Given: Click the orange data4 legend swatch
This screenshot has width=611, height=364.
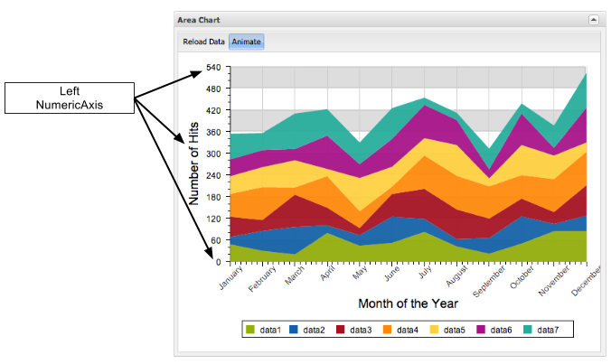Looking at the screenshot, I should pos(386,331).
